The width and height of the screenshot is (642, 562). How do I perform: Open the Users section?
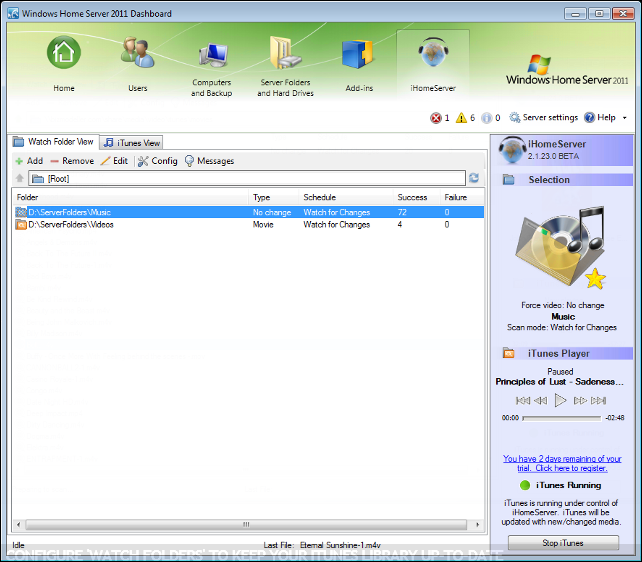click(138, 64)
